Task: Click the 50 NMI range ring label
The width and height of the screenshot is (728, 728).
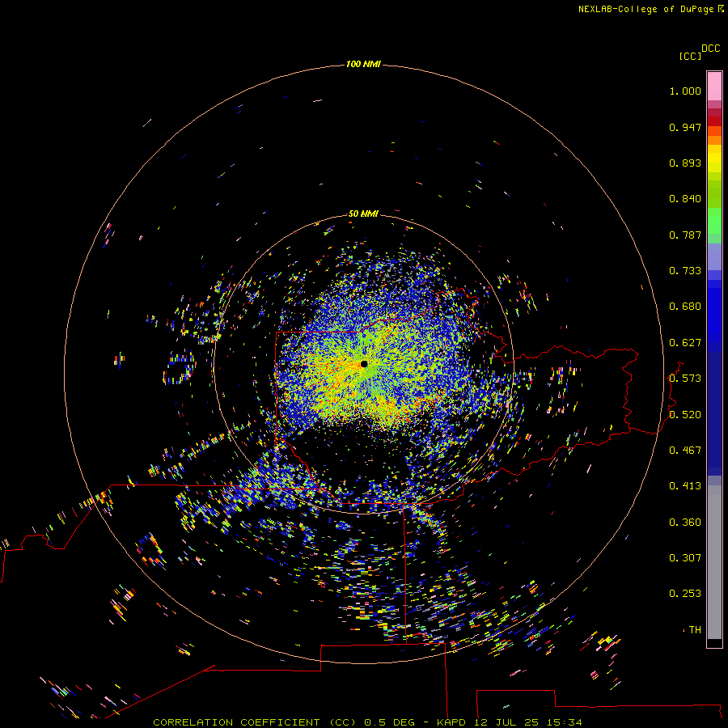Action: 363,214
